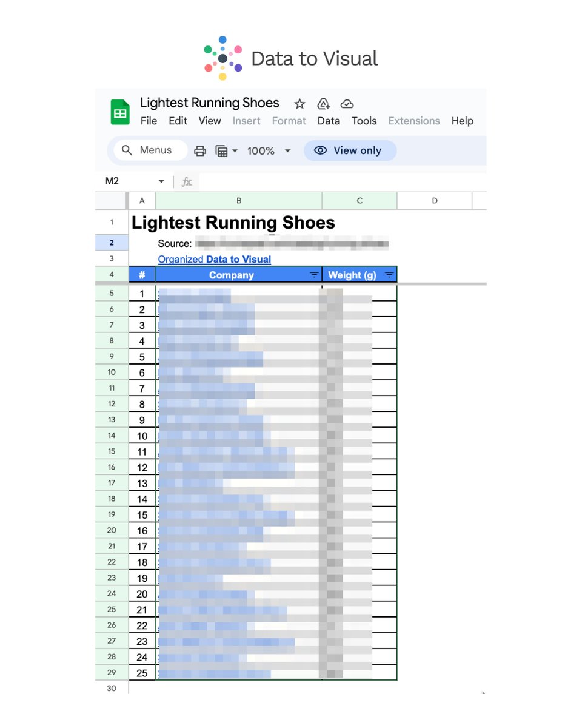Click the Data to Visual logo
Viewport: 582px width, 728px height.
click(290, 58)
